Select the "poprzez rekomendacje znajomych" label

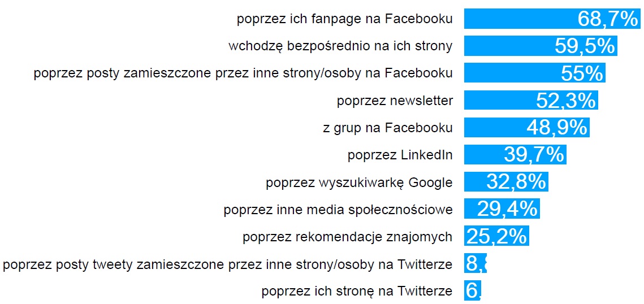(x=348, y=237)
